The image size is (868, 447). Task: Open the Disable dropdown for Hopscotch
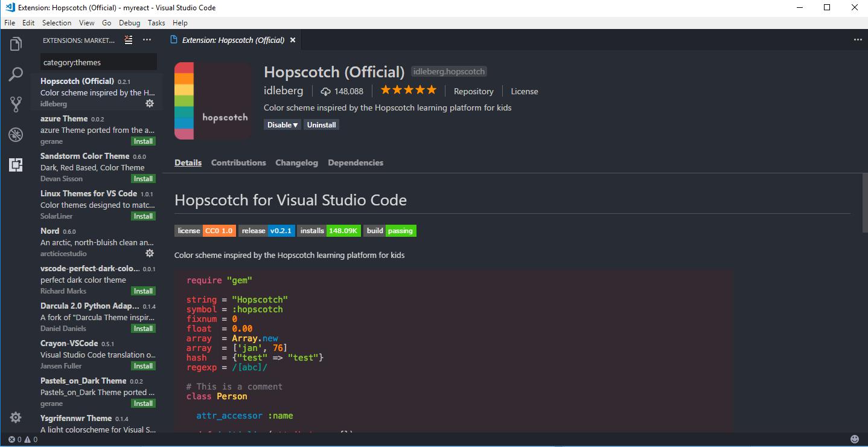tap(282, 124)
